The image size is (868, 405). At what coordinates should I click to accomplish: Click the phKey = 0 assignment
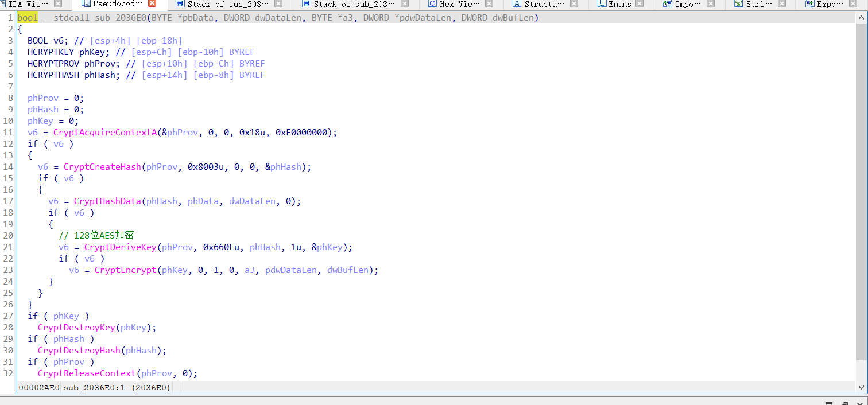[53, 121]
